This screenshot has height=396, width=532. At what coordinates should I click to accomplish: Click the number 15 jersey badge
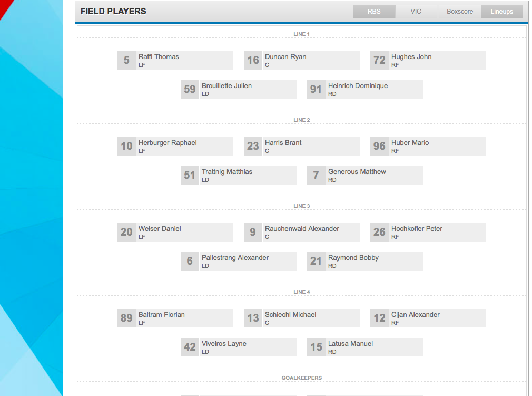pyautogui.click(x=316, y=347)
